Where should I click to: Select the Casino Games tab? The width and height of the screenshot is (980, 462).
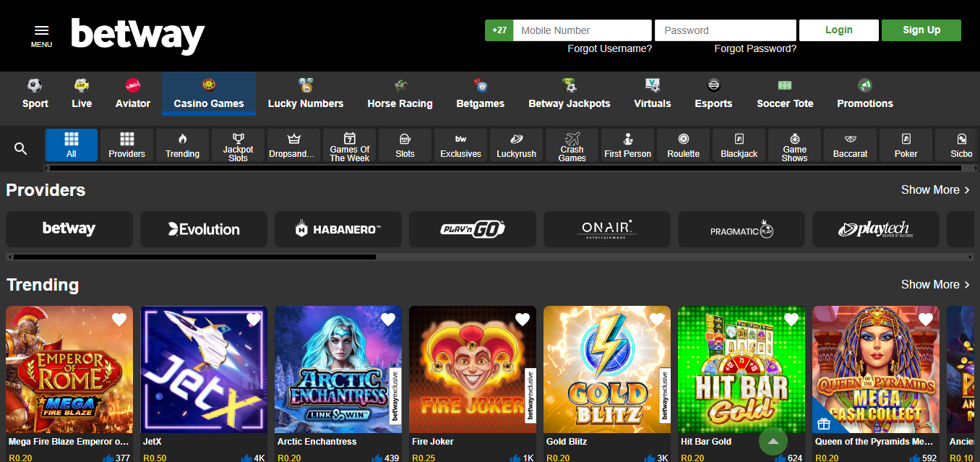(x=208, y=93)
